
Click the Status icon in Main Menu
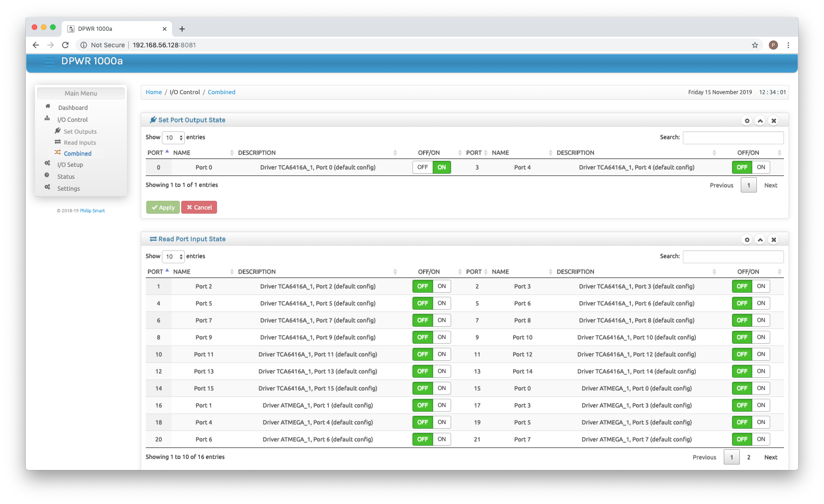click(x=47, y=176)
